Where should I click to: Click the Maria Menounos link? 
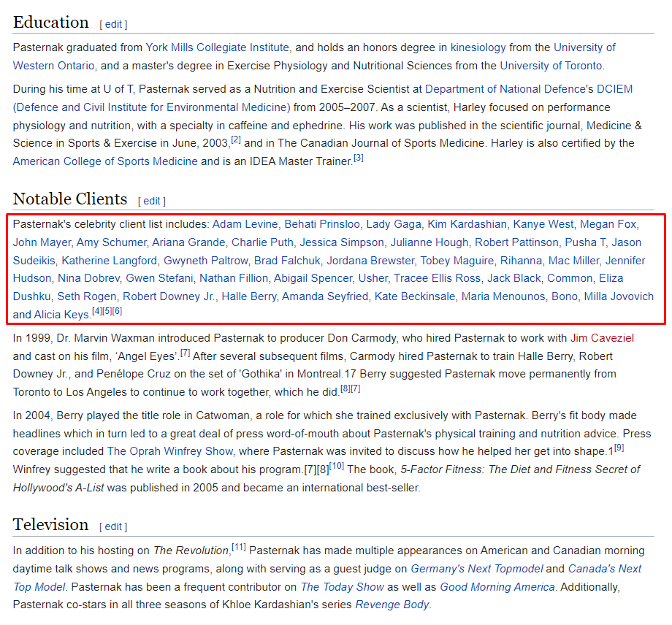click(x=503, y=296)
